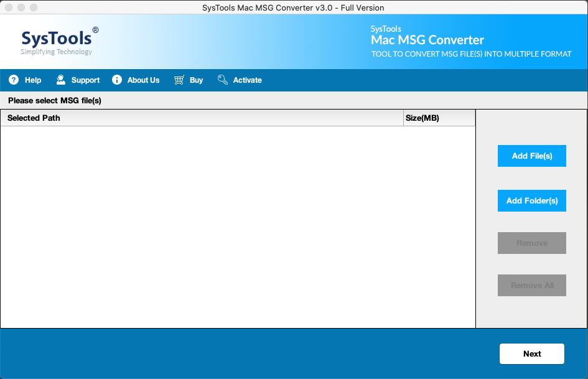Click 'Please select MSG file(s)' label
This screenshot has width=588, height=379.
pyautogui.click(x=55, y=101)
